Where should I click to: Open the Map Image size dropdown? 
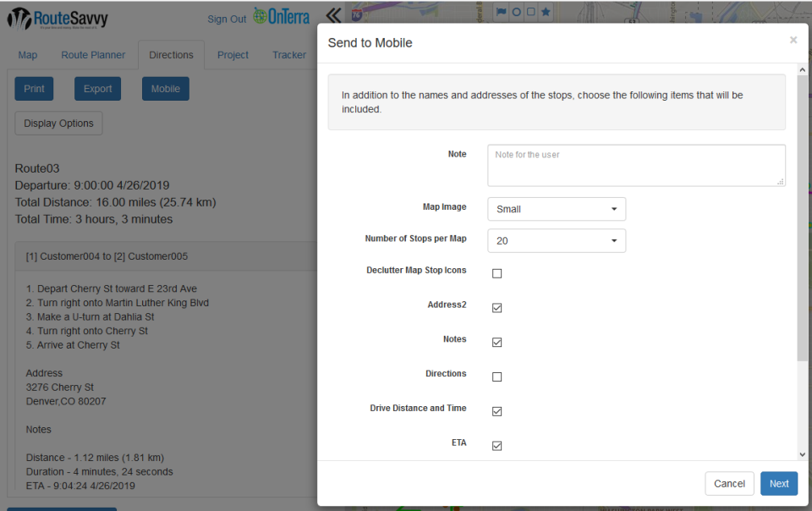click(556, 208)
